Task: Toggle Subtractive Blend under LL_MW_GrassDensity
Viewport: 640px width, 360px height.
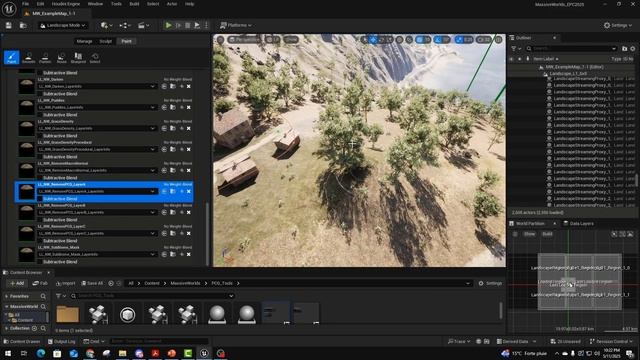Action: [40, 136]
